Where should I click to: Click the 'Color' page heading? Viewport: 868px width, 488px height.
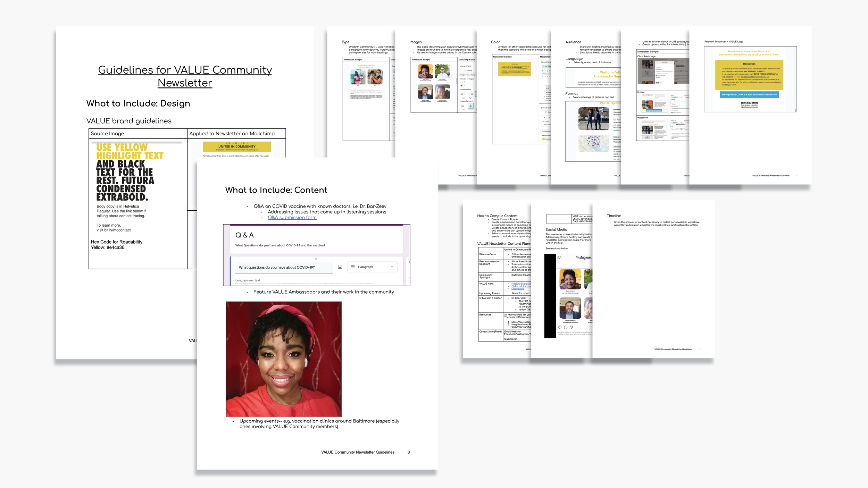495,42
